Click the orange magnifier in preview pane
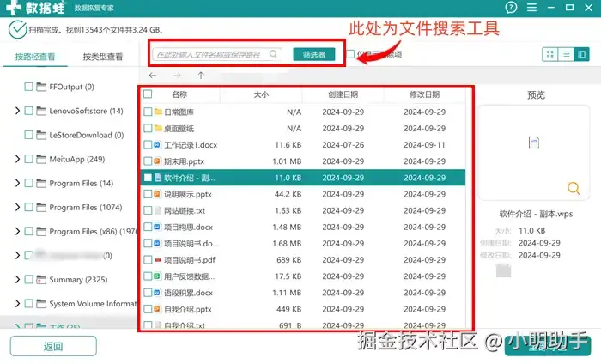The width and height of the screenshot is (601, 364). (574, 188)
